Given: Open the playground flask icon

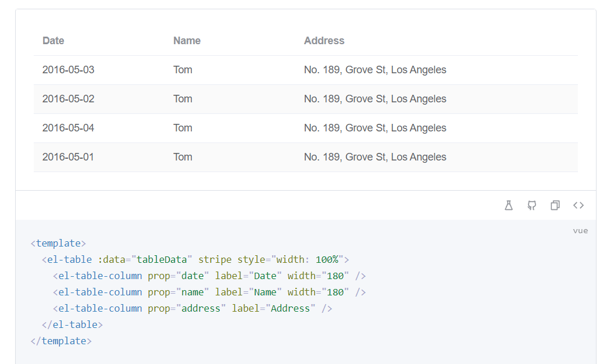Looking at the screenshot, I should point(509,205).
